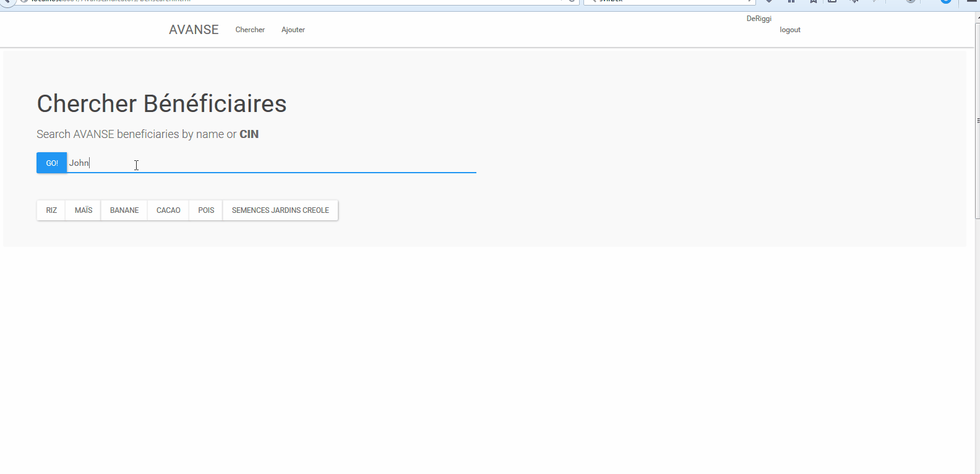Click the bold CIN text

(249, 134)
